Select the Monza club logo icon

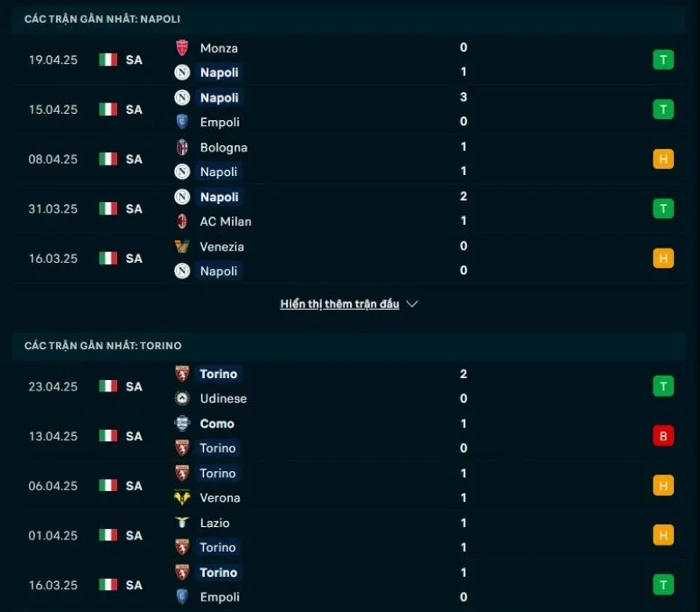183,48
